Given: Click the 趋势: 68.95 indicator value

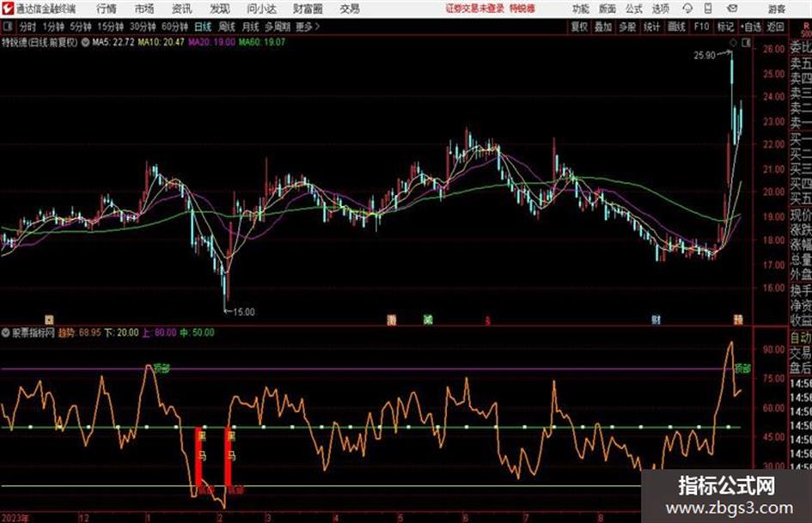Looking at the screenshot, I should pyautogui.click(x=79, y=333).
